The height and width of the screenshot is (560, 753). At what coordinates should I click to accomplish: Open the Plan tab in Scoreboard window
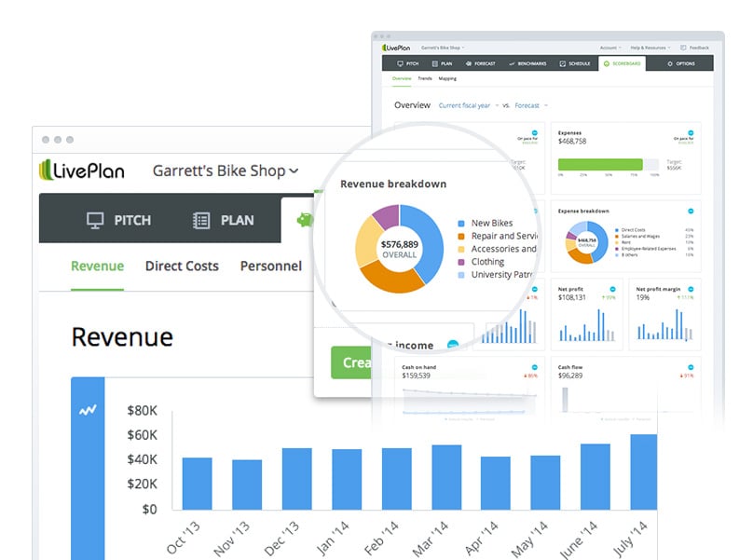443,63
